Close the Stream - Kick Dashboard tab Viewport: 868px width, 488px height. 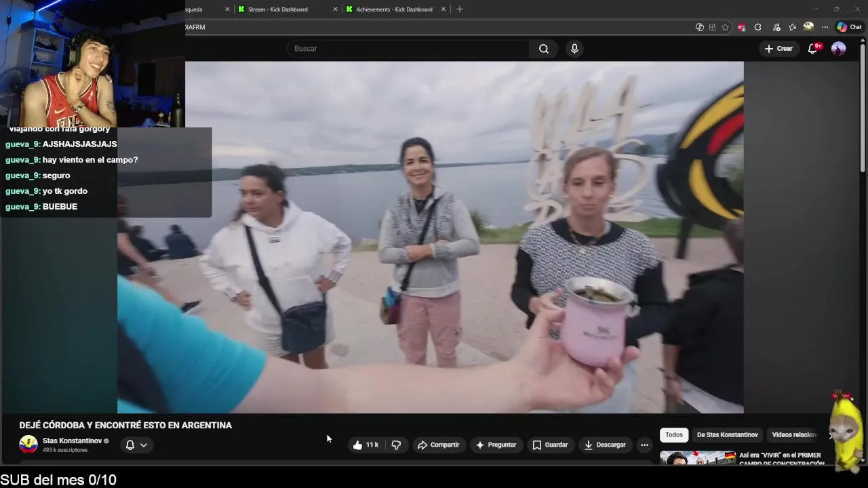pyautogui.click(x=335, y=9)
